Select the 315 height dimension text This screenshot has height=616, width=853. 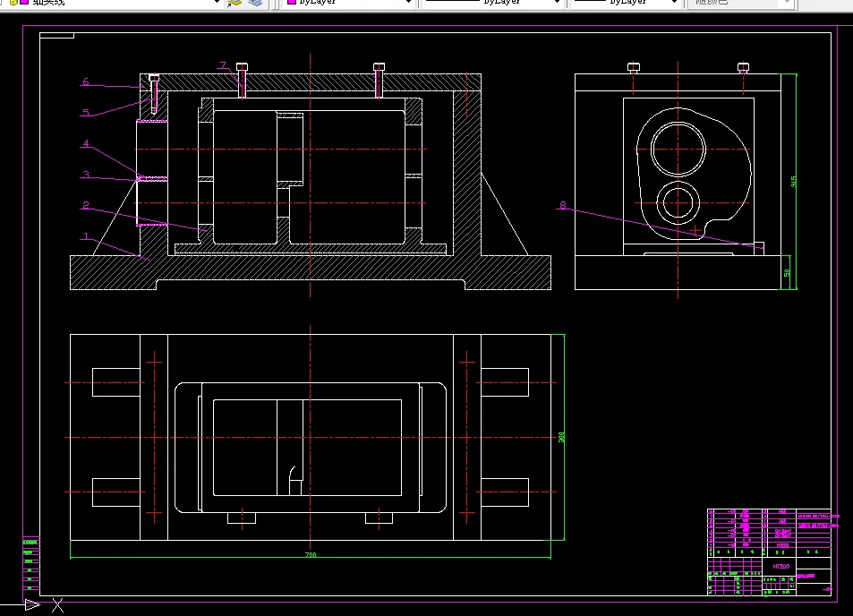pyautogui.click(x=794, y=181)
